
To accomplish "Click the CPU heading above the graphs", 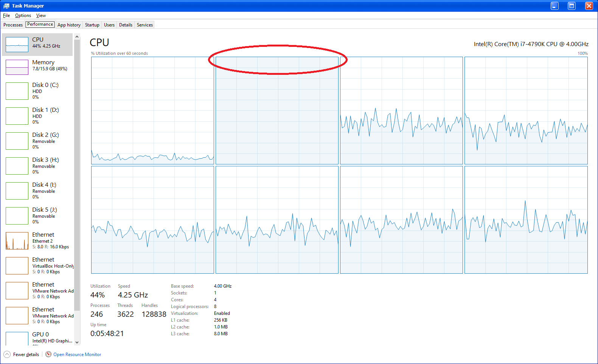I will tap(99, 42).
